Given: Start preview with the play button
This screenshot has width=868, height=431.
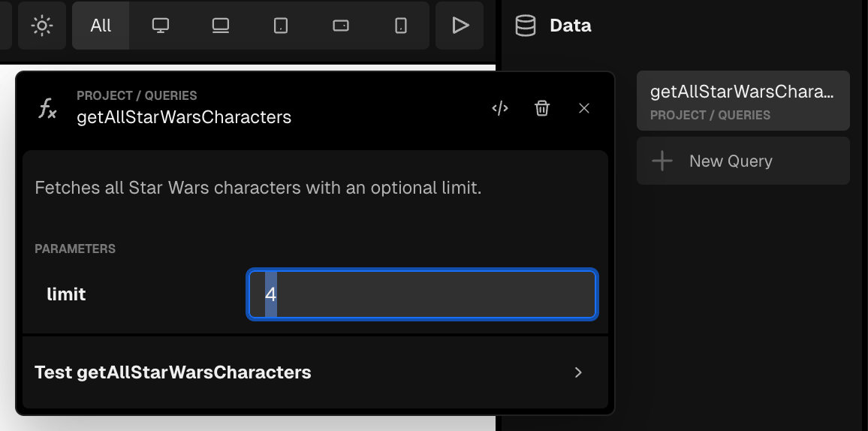Looking at the screenshot, I should 460,26.
